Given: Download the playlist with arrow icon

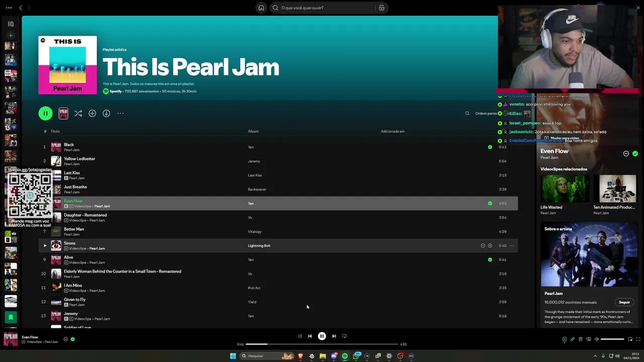Looking at the screenshot, I should tap(106, 113).
